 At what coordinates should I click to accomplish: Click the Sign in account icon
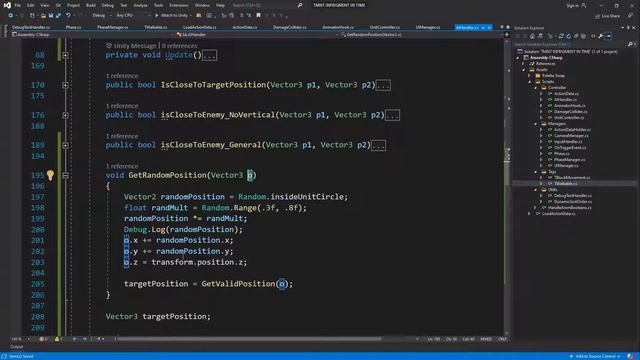click(x=584, y=5)
